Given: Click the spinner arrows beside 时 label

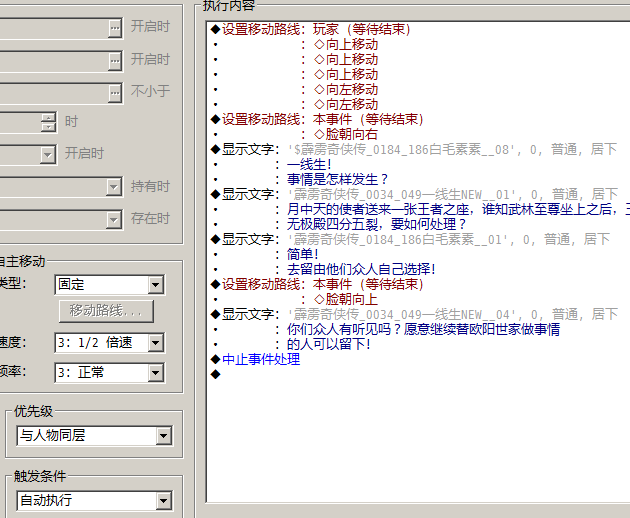Looking at the screenshot, I should 48,122.
